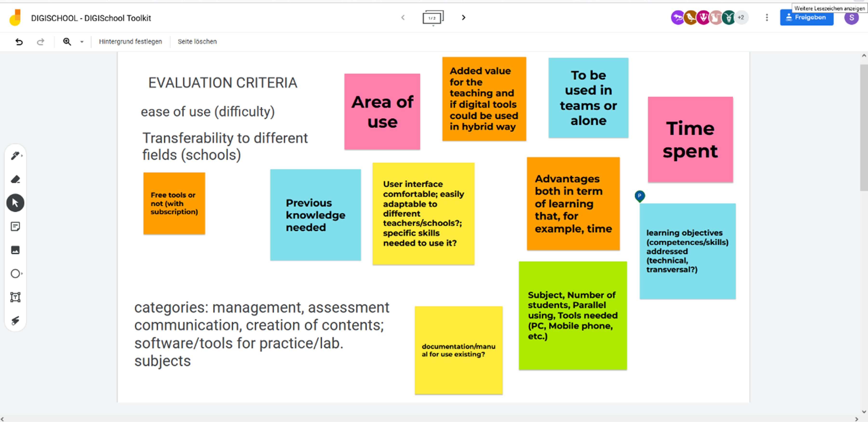Image resolution: width=868 pixels, height=422 pixels.
Task: Undo the last action
Action: pyautogui.click(x=19, y=42)
